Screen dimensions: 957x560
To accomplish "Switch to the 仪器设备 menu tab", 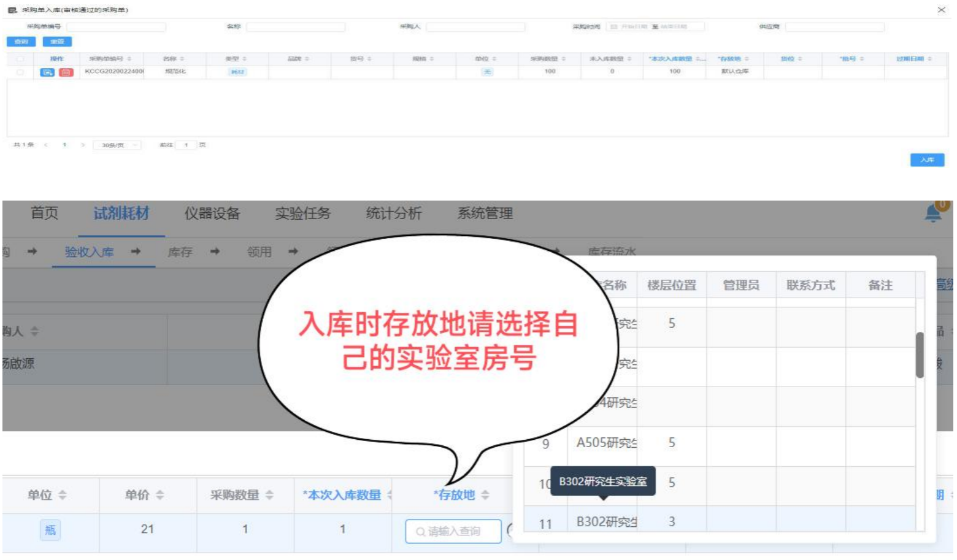I will tap(212, 213).
